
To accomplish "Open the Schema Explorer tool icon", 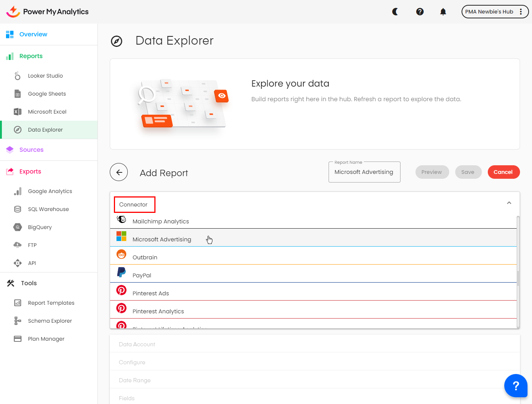I will [18, 321].
